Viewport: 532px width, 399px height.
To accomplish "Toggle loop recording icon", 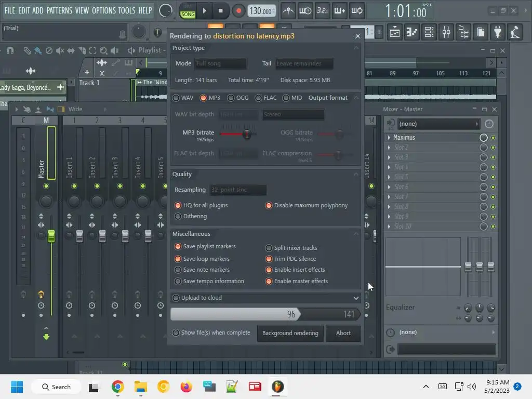I will [356, 11].
